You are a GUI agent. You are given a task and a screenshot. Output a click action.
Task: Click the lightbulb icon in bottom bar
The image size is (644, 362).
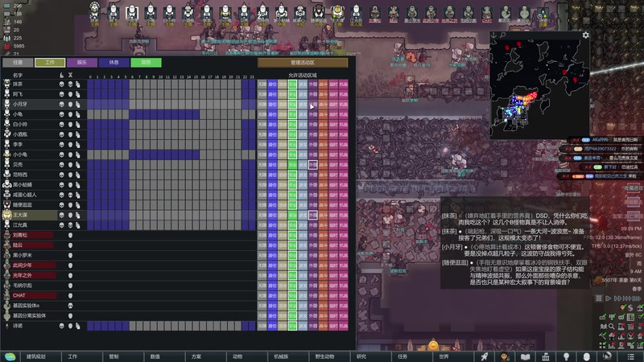(x=567, y=356)
